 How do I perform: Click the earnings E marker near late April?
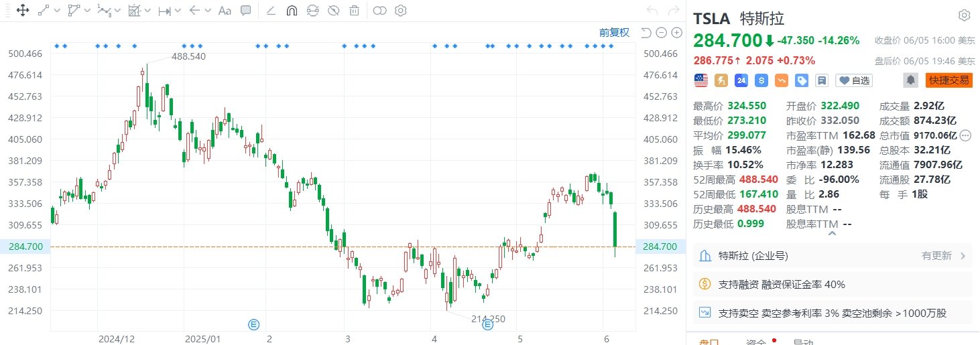point(487,324)
